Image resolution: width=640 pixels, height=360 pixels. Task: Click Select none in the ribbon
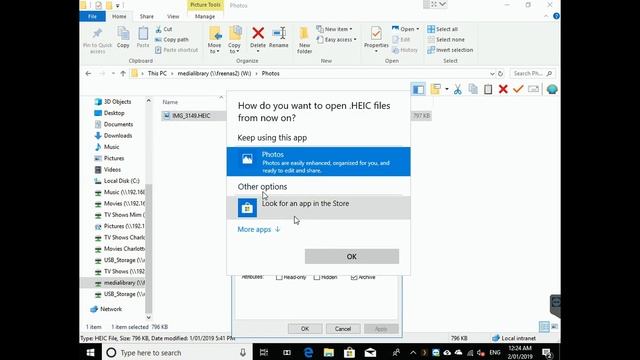(446, 40)
